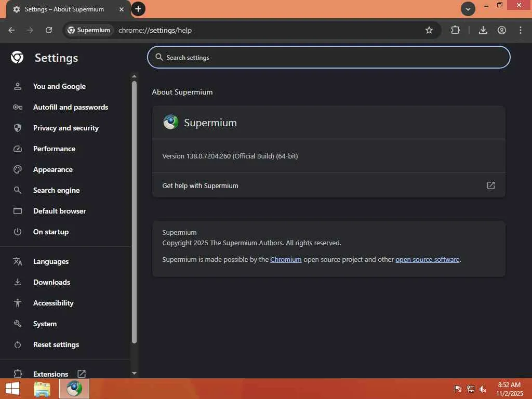Screen dimensions: 532x399
Task: Click Supermium taskbar icon
Action: tap(74, 389)
